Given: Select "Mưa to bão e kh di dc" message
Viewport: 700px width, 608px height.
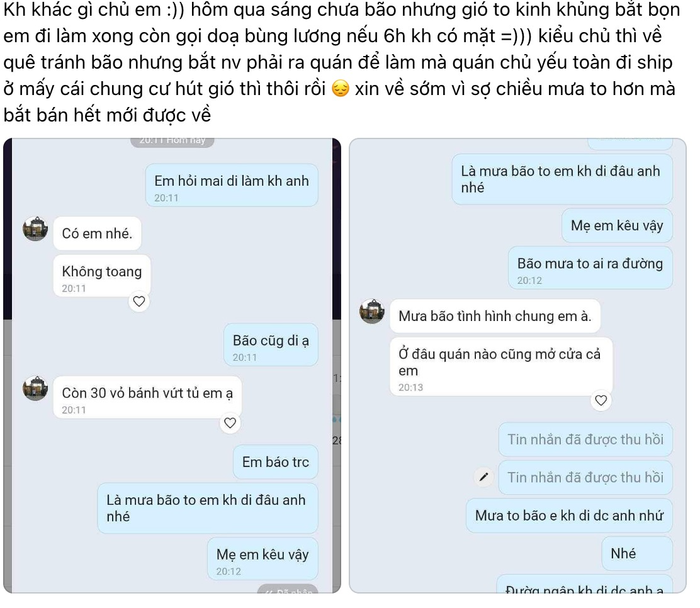Looking at the screenshot, I should coord(569,515).
